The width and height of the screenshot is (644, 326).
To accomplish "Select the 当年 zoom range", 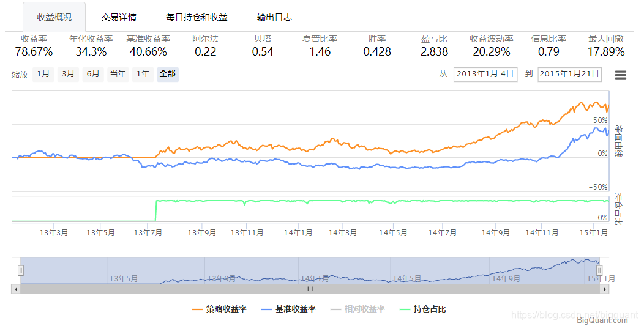I will click(x=118, y=74).
